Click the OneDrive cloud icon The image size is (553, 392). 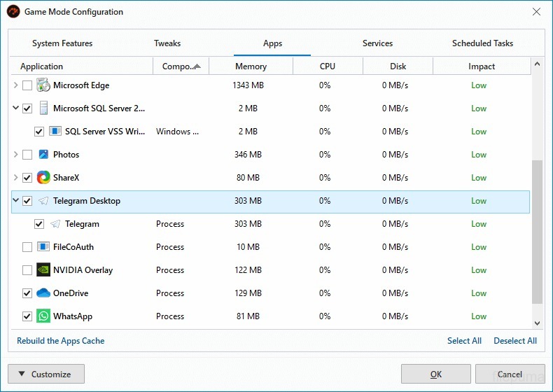coord(43,293)
